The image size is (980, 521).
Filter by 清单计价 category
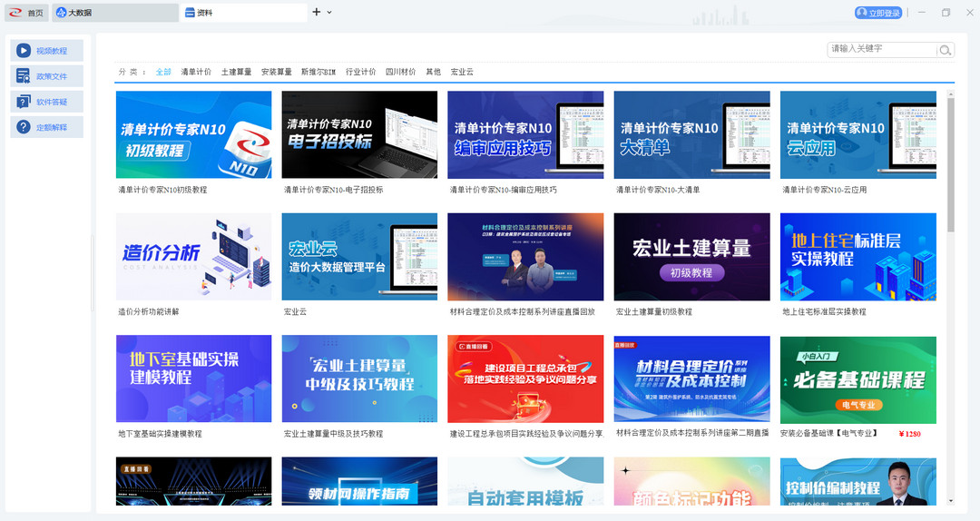coord(196,72)
